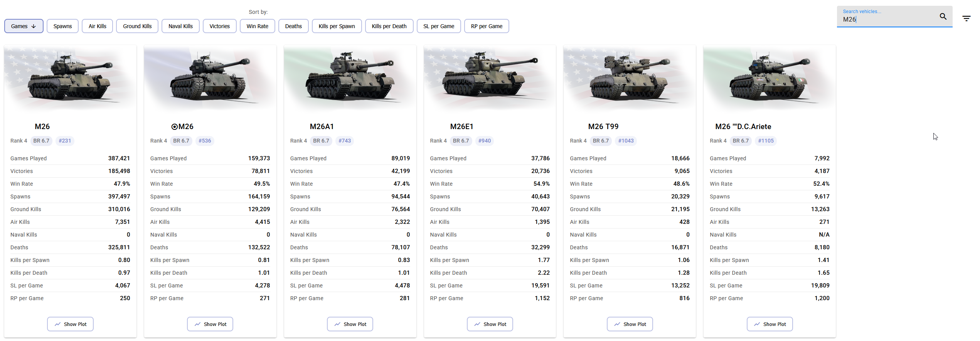
Task: Click the #1105 rank chip
Action: click(x=766, y=141)
